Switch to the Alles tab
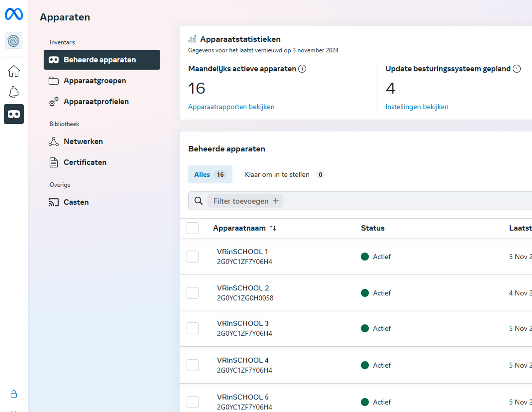The width and height of the screenshot is (532, 412). coord(210,174)
